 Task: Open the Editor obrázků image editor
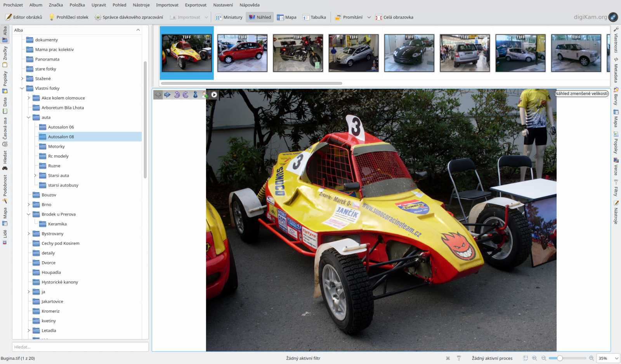(x=24, y=17)
